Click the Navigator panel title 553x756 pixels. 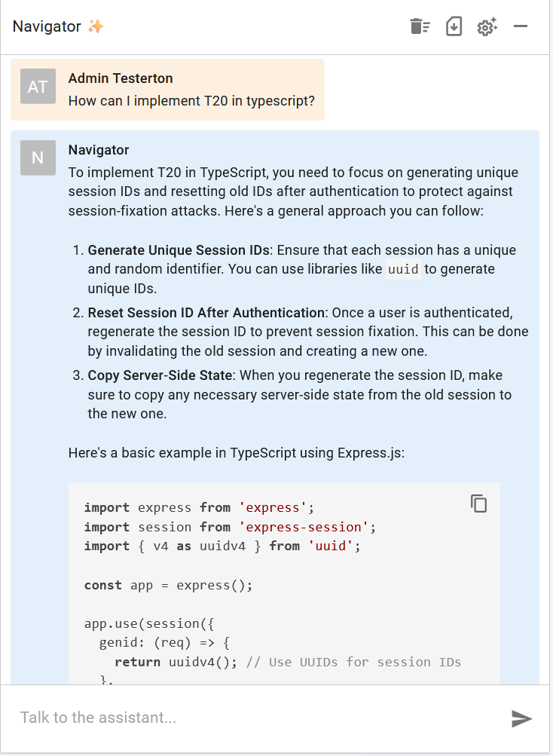pos(47,26)
